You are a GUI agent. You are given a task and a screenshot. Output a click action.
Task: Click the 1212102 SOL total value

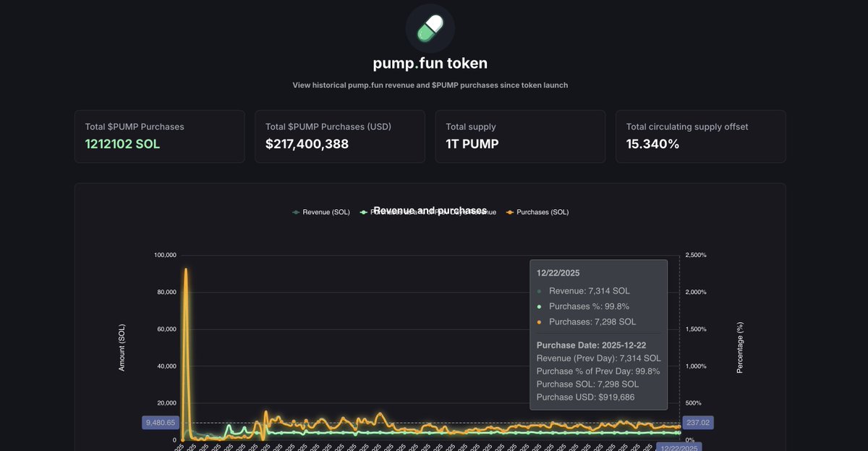(x=122, y=144)
